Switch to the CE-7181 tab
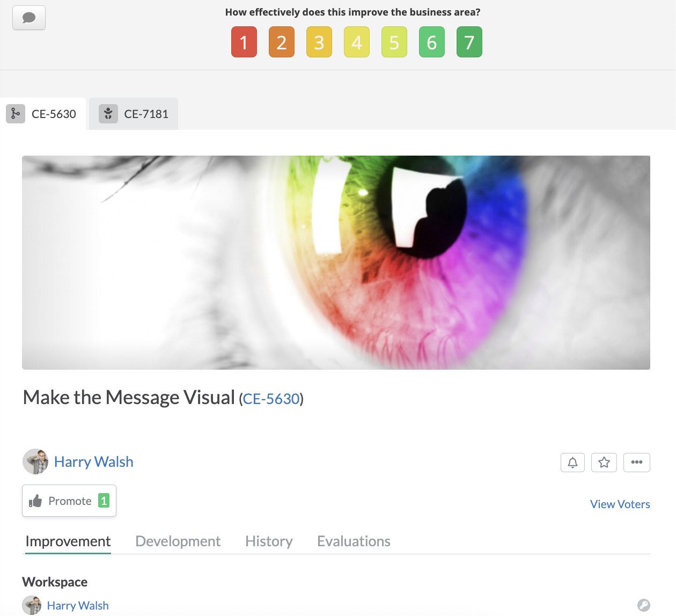The width and height of the screenshot is (676, 616). pos(134,114)
